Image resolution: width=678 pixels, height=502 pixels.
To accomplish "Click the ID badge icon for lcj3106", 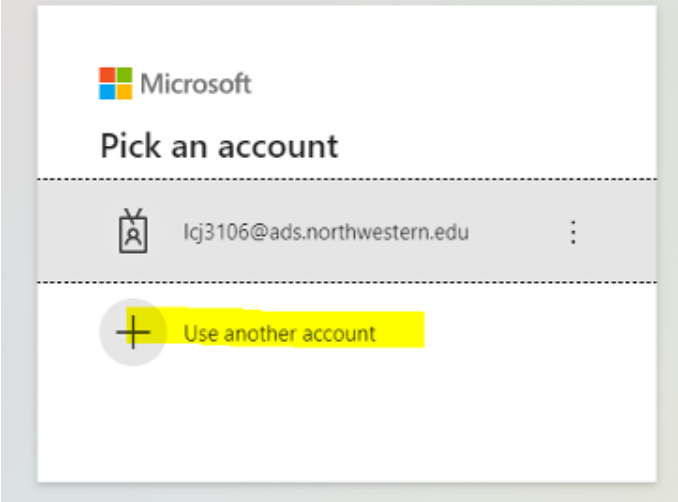I will pos(133,232).
